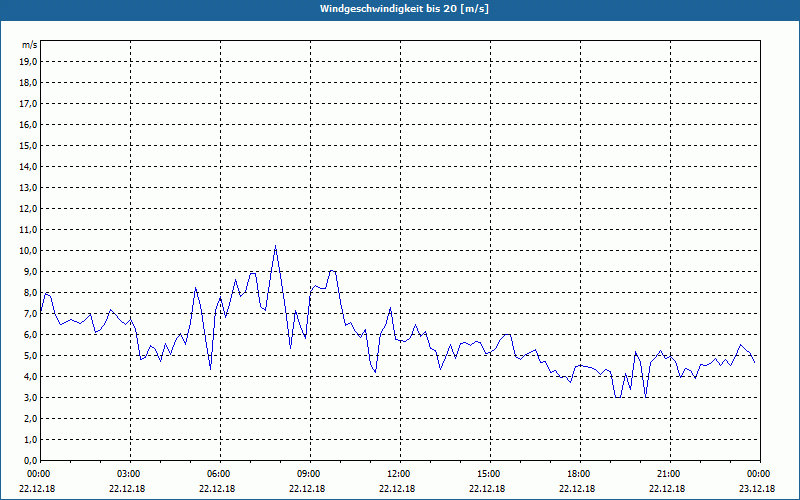Click the "5,0" y-axis tick label
The height and width of the screenshot is (500, 800).
(30, 356)
